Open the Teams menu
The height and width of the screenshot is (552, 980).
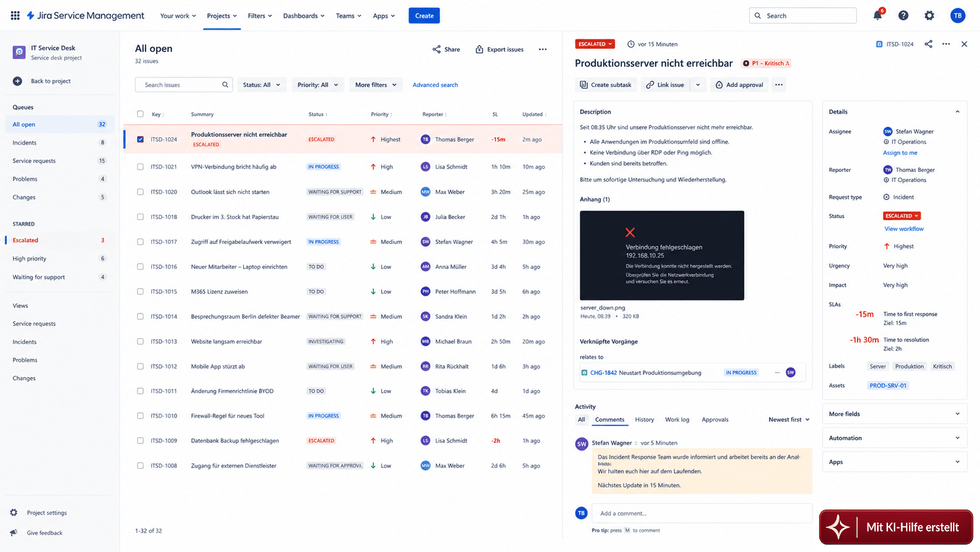pos(349,16)
